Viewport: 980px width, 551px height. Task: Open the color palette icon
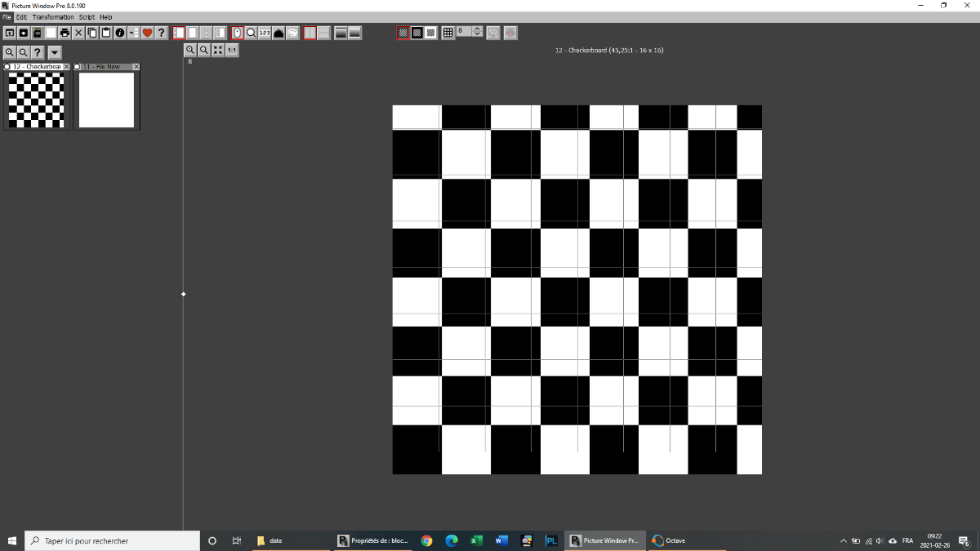[x=292, y=33]
